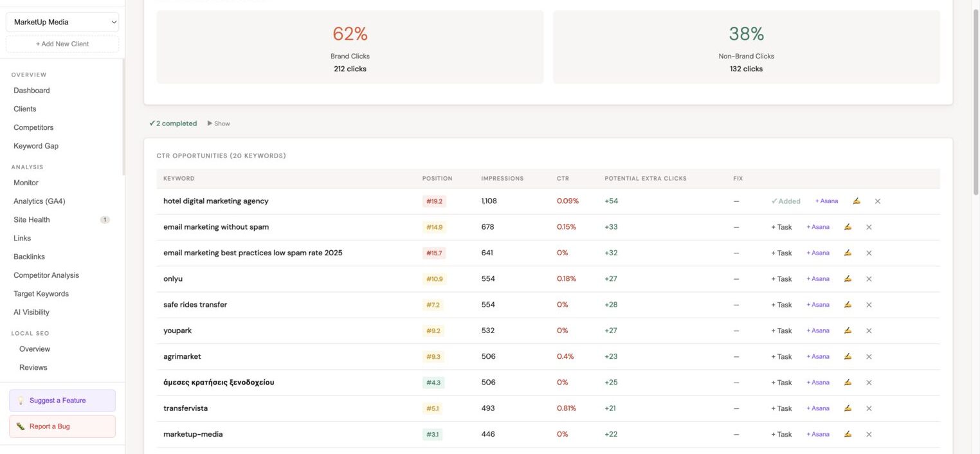Click the Site Health notification badge
This screenshot has width=980, height=454.
(x=105, y=220)
